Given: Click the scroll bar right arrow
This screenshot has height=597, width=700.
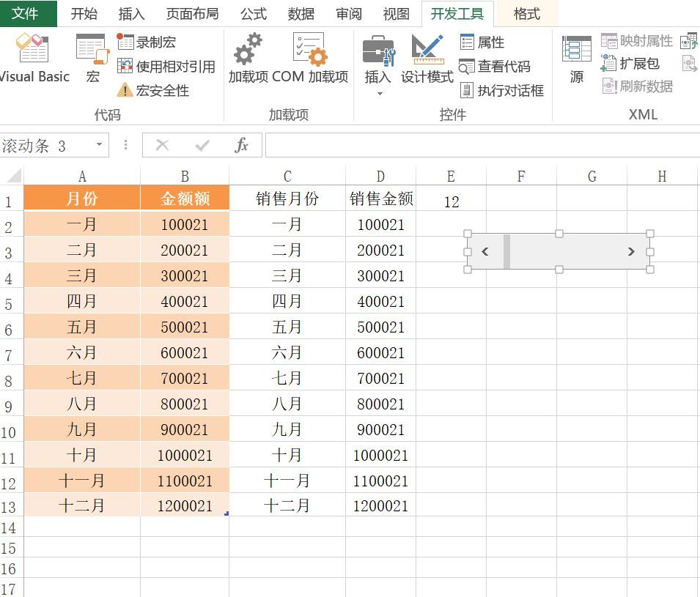Looking at the screenshot, I should (x=631, y=252).
